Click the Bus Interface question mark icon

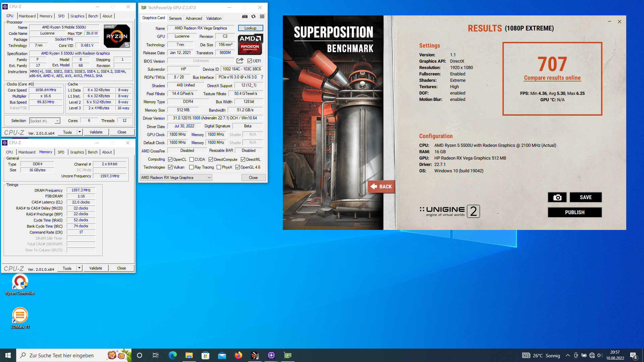click(x=262, y=77)
